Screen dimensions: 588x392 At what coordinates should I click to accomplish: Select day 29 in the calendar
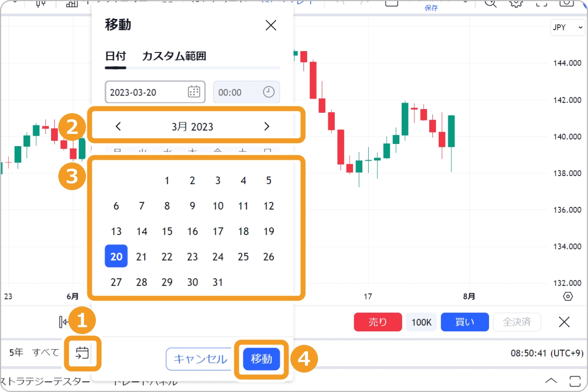167,282
